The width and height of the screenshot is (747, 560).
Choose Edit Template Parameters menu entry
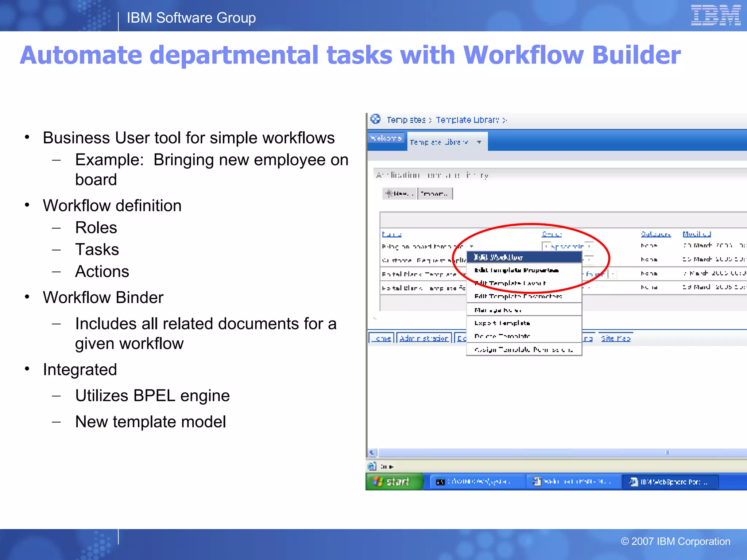(x=524, y=296)
